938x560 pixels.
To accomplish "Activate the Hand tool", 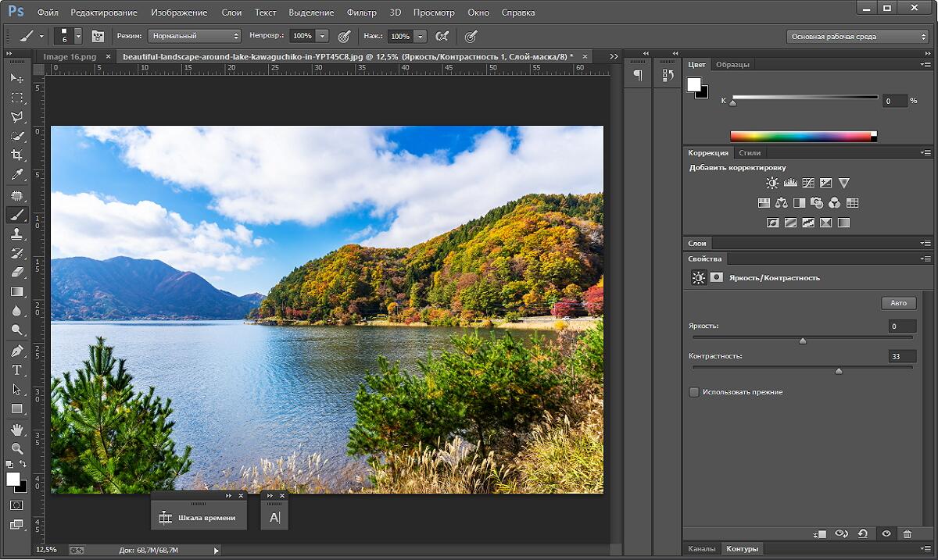I will [x=16, y=430].
